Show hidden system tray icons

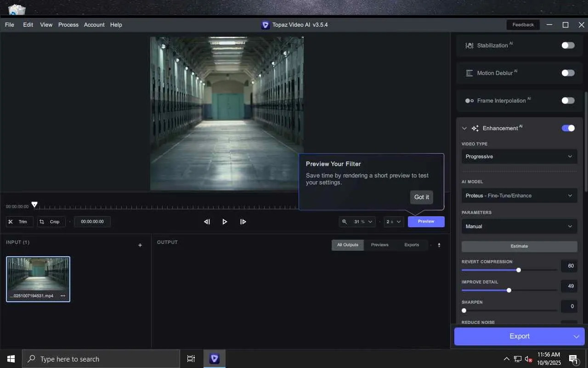click(507, 359)
